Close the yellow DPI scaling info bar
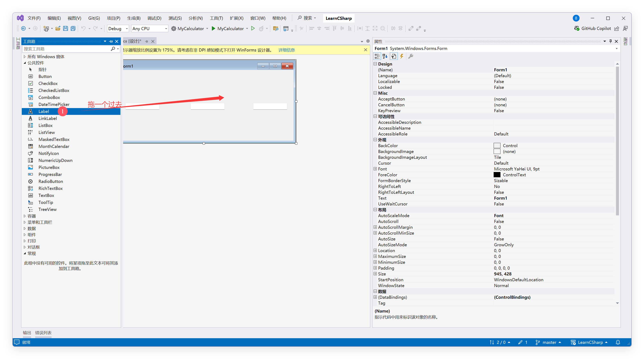This screenshot has height=359, width=644. pos(365,50)
